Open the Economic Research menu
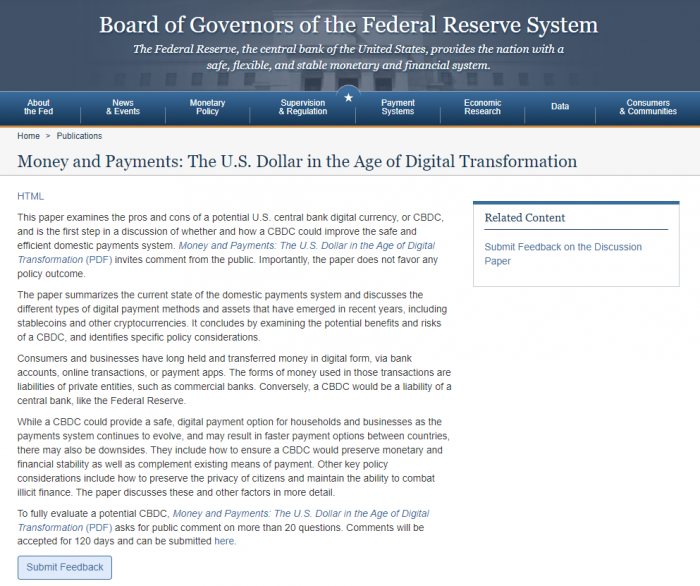The image size is (700, 586). point(482,107)
